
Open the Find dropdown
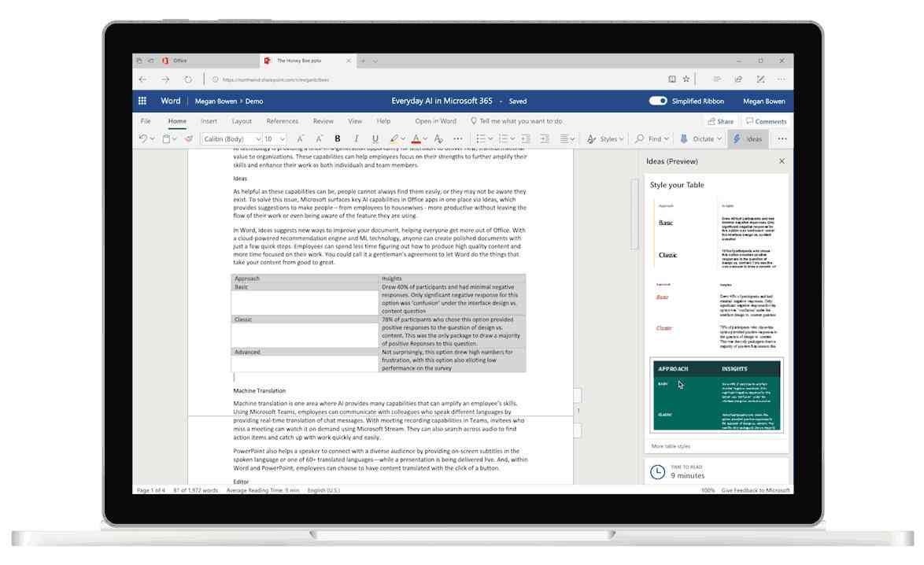point(651,138)
